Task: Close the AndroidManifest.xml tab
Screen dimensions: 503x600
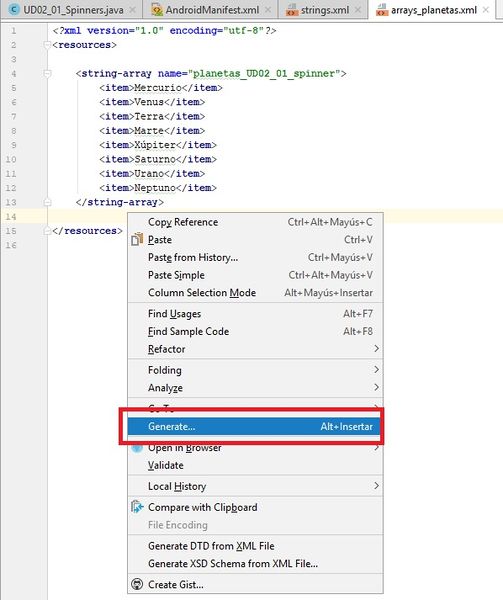Action: pos(268,10)
